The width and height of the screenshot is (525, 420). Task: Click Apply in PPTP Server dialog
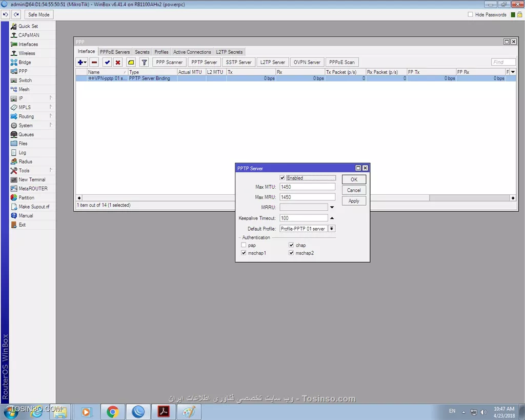(x=354, y=201)
